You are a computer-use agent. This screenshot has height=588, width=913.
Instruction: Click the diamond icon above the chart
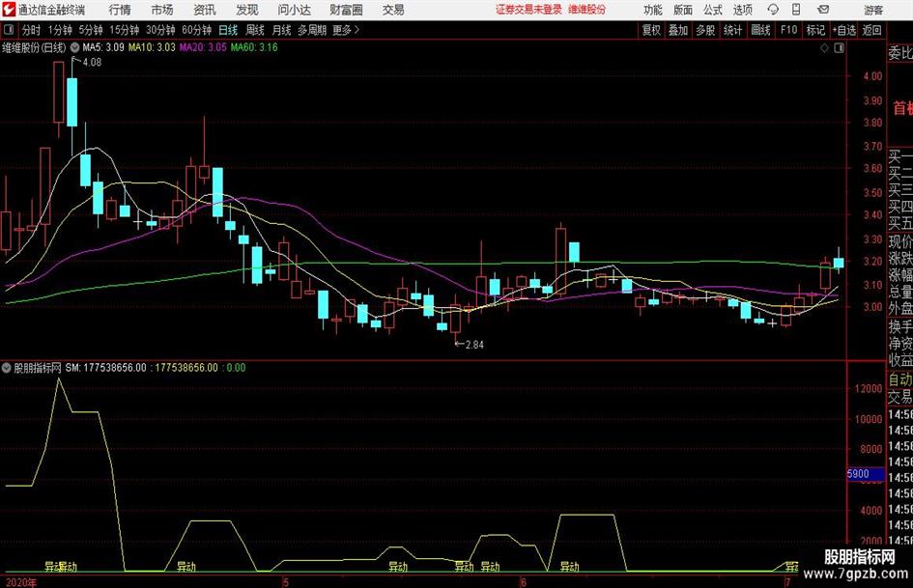(824, 47)
